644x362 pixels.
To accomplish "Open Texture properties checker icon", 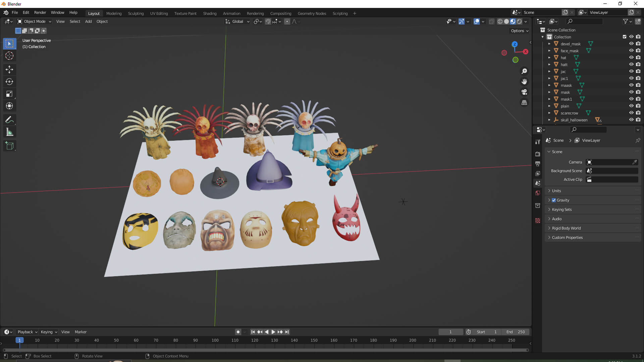I will (x=538, y=221).
